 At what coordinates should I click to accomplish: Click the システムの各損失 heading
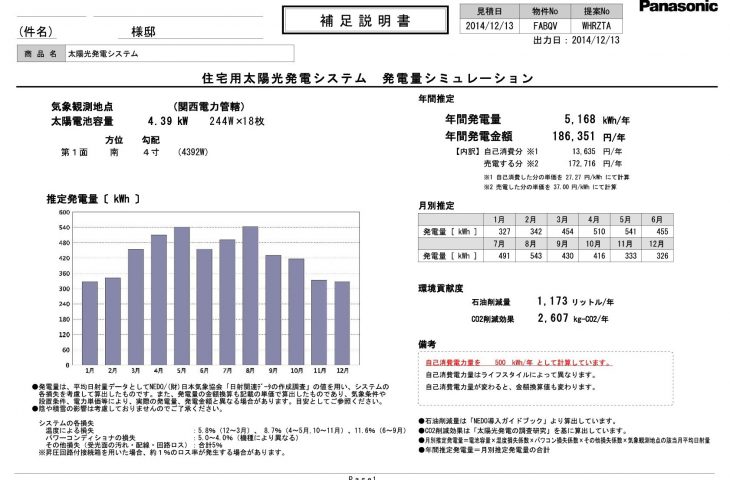pyautogui.click(x=66, y=423)
